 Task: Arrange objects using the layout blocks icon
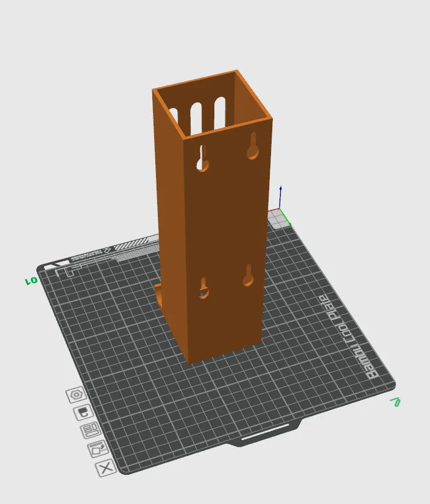tap(91, 430)
